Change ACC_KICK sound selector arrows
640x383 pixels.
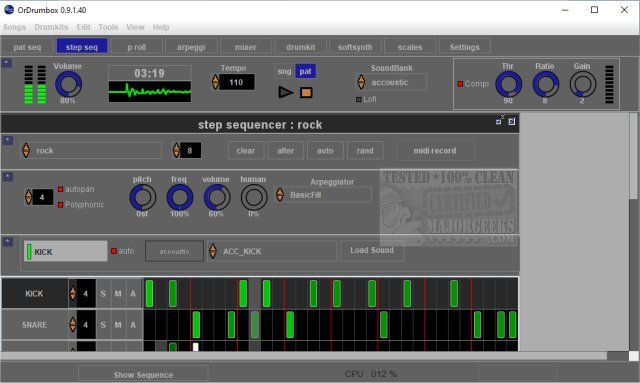pyautogui.click(x=213, y=251)
